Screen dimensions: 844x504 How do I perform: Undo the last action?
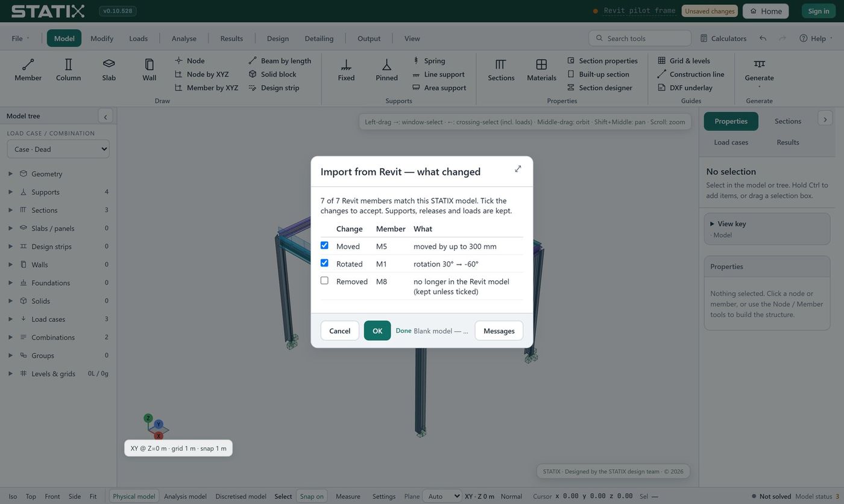(x=763, y=38)
